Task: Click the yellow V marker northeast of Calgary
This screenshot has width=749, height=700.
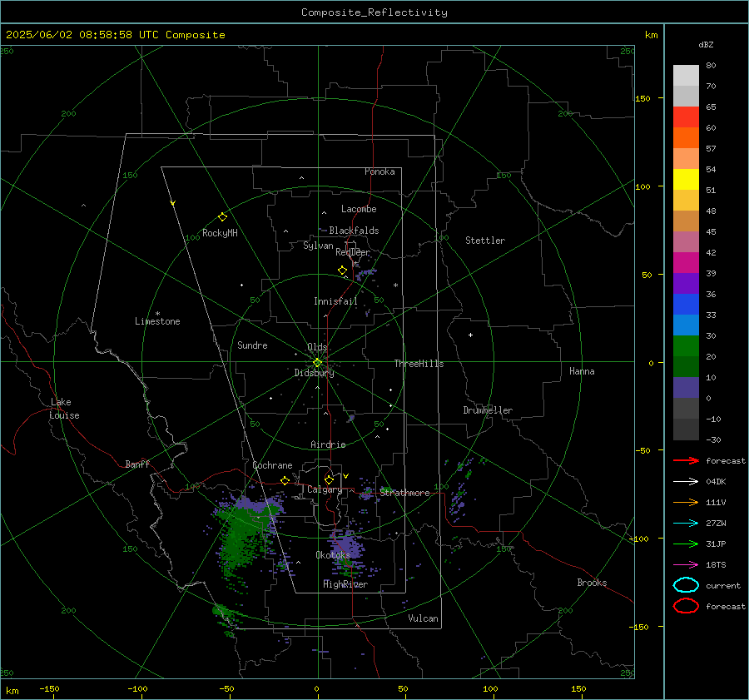Action: 346,476
